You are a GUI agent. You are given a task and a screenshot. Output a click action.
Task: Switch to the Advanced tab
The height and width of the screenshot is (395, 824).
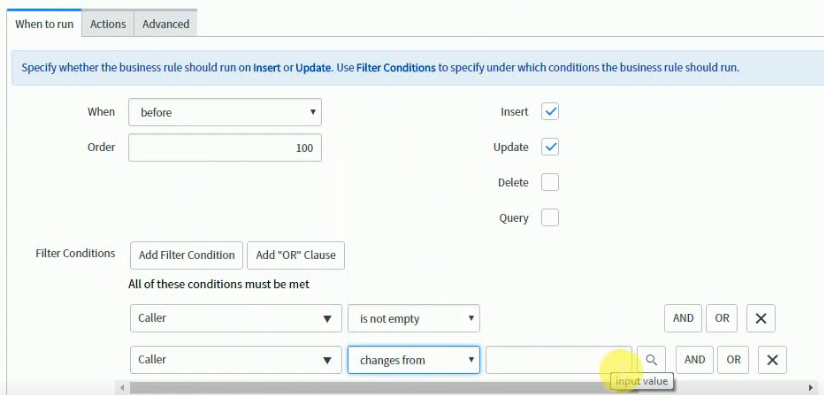pyautogui.click(x=166, y=24)
